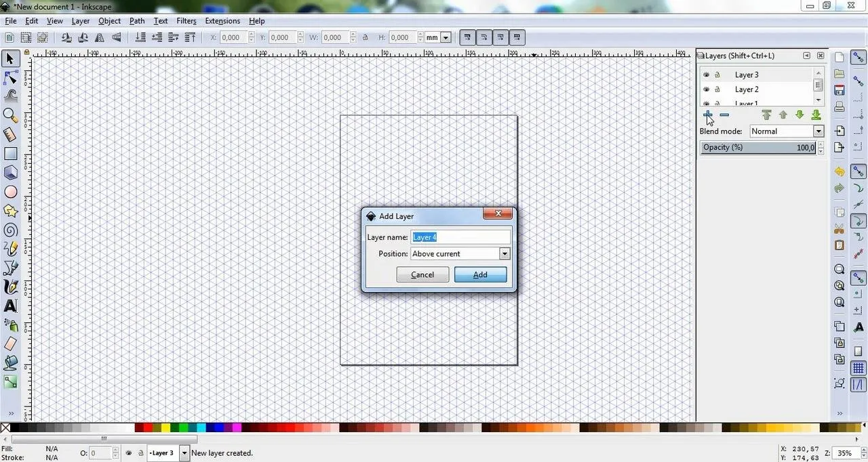Screen dimensions: 868x462
Task: Toggle visibility eye of Layer 2
Action: coord(707,89)
